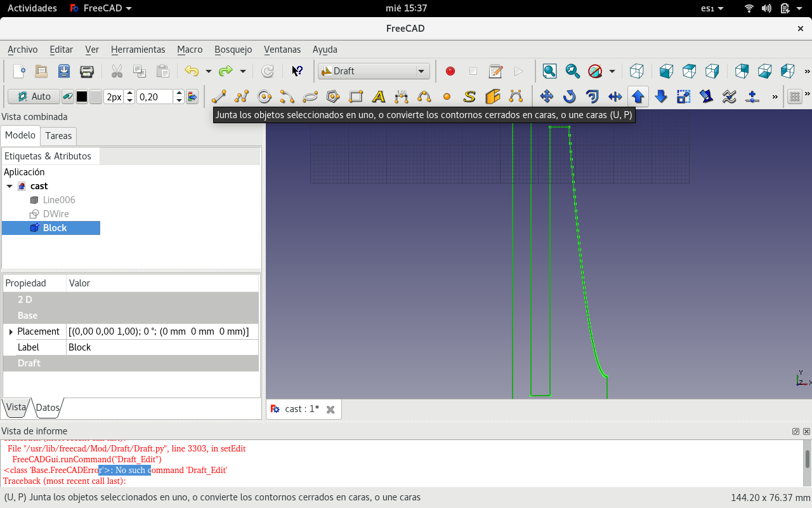
Task: Click Actividades in the top bar
Action: pos(32,8)
